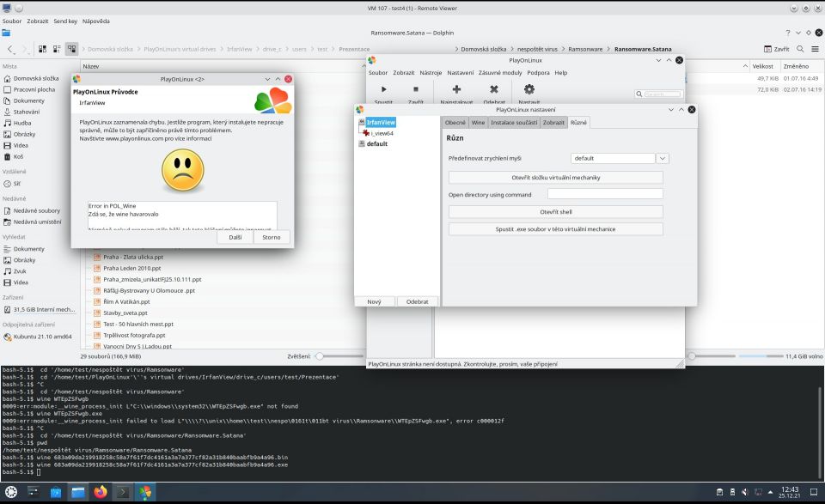Click the Zavřít stop icon in PlayOnLinux toolbar
The width and height of the screenshot is (825, 504).
tap(416, 89)
